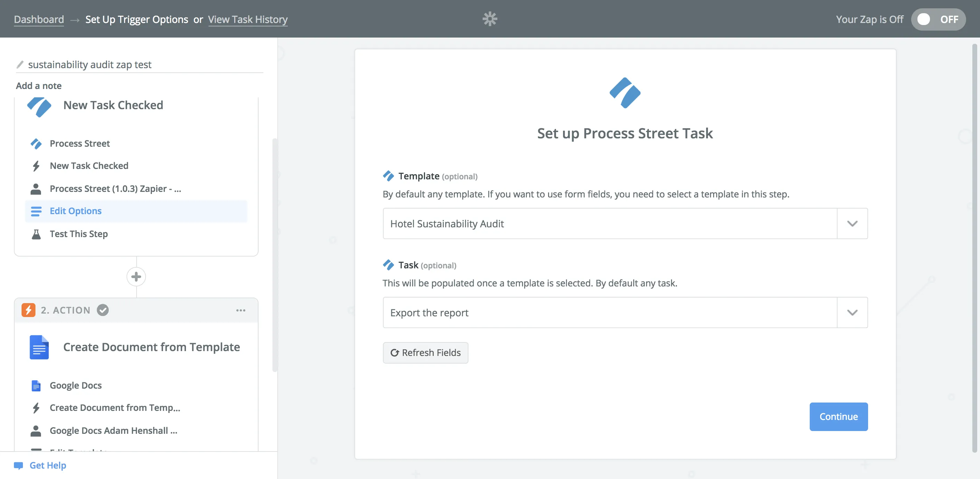Viewport: 980px width, 479px height.
Task: Click the pencil icon beside zap name
Action: click(x=20, y=64)
